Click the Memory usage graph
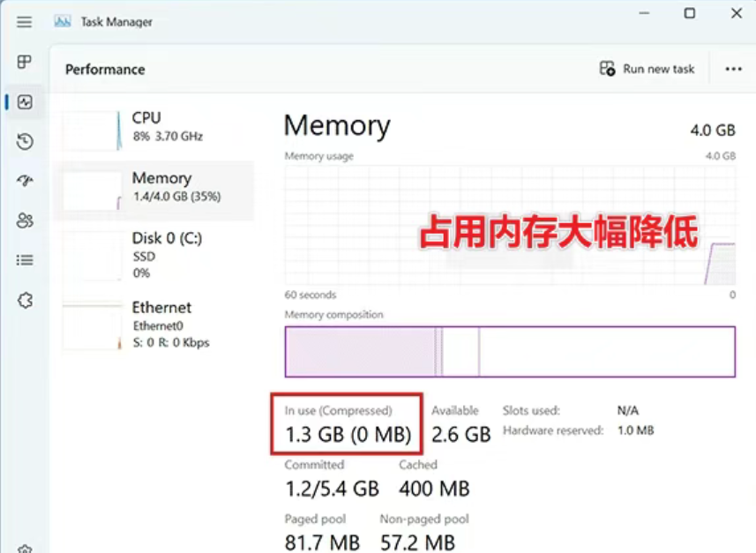Viewport: 756px width, 553px height. pyautogui.click(x=509, y=224)
